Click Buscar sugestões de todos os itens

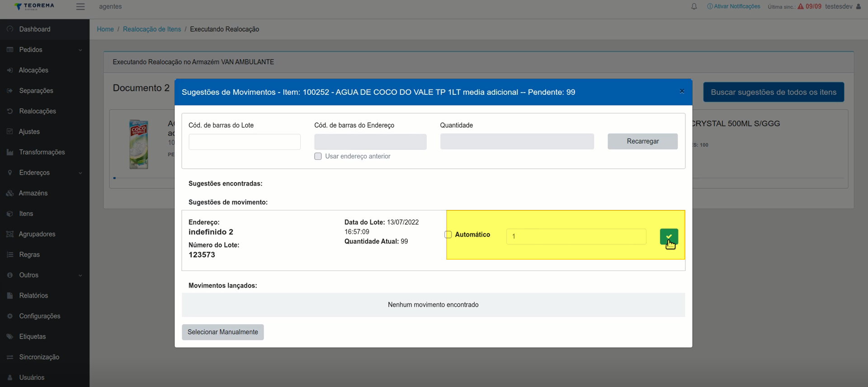pyautogui.click(x=774, y=92)
